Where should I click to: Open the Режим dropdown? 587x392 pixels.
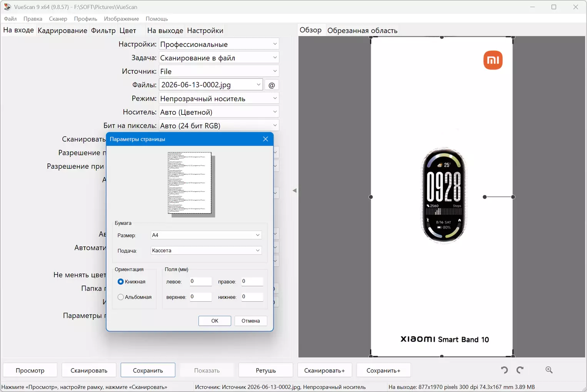point(219,98)
